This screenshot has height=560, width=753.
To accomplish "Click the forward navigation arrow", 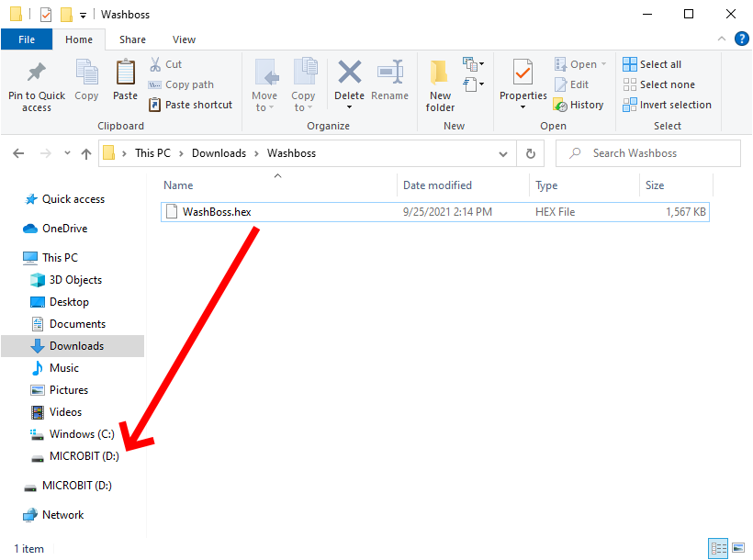I will pos(46,153).
